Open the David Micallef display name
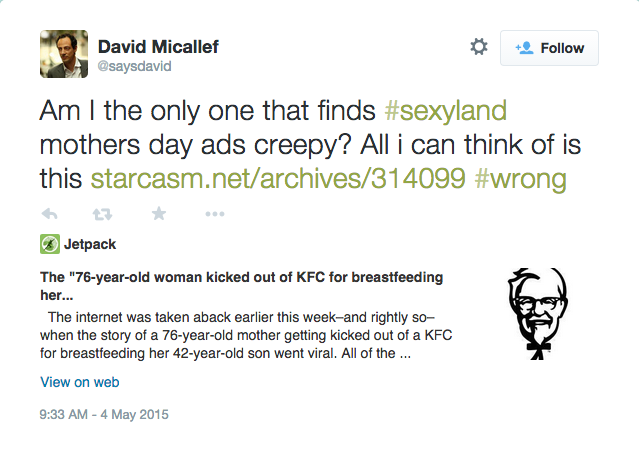The height and width of the screenshot is (456, 639). [158, 46]
